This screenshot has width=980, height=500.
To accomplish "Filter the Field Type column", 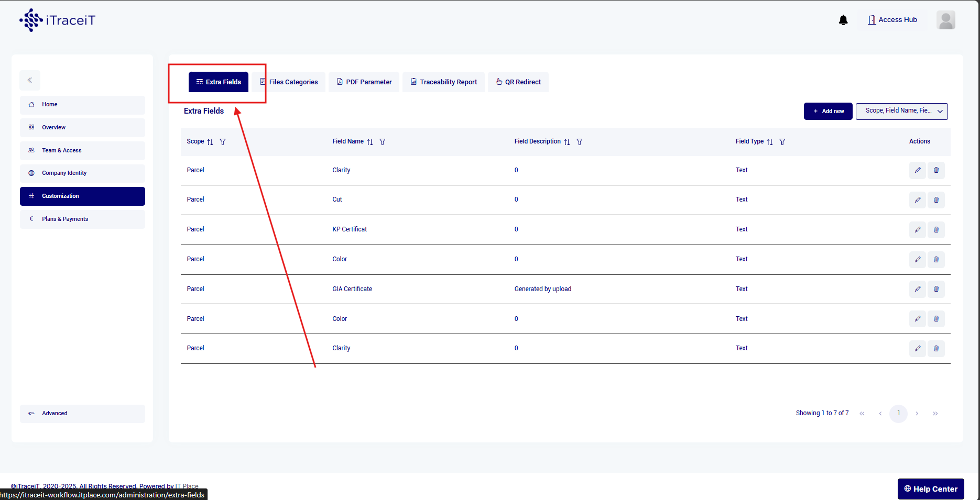I will pyautogui.click(x=782, y=142).
